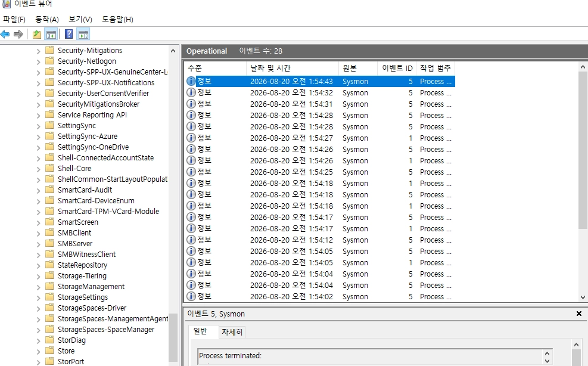Click the Security-Mitigations folder icon
Viewport: 588px width, 366px height.
click(49, 50)
